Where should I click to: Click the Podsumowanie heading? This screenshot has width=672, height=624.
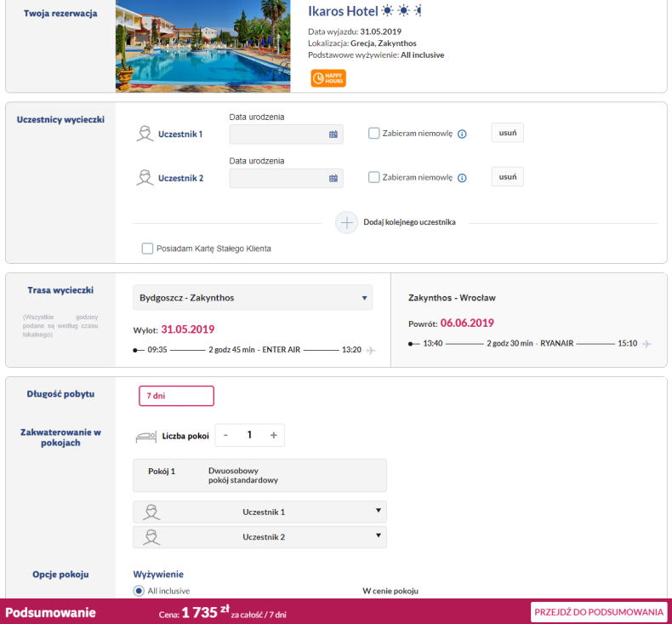(50, 612)
